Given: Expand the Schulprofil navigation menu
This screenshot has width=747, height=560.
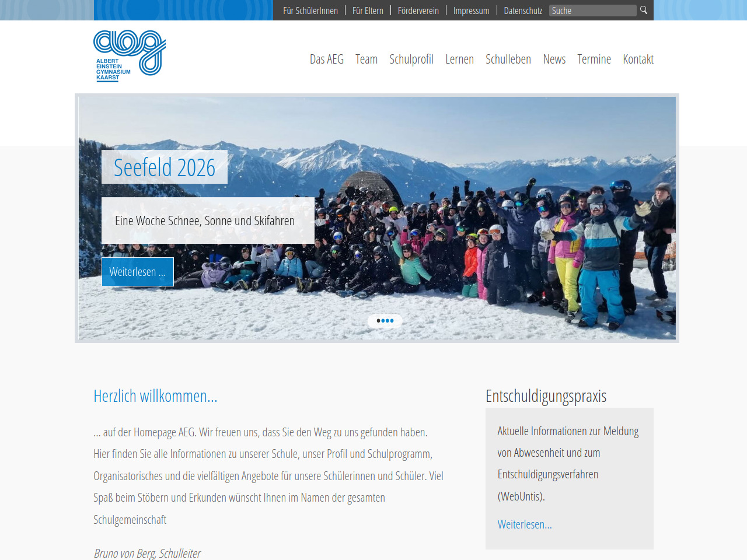Looking at the screenshot, I should [411, 59].
